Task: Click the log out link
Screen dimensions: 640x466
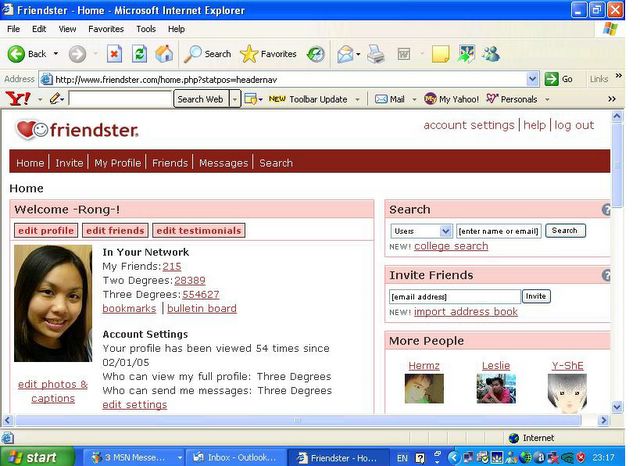Action: click(574, 125)
